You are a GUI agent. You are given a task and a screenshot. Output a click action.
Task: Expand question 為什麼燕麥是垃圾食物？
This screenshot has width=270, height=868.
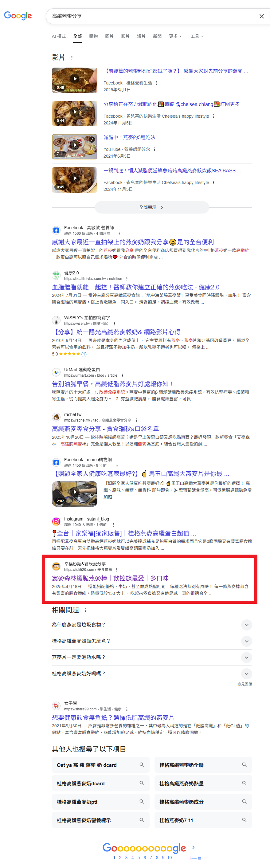coord(152,625)
